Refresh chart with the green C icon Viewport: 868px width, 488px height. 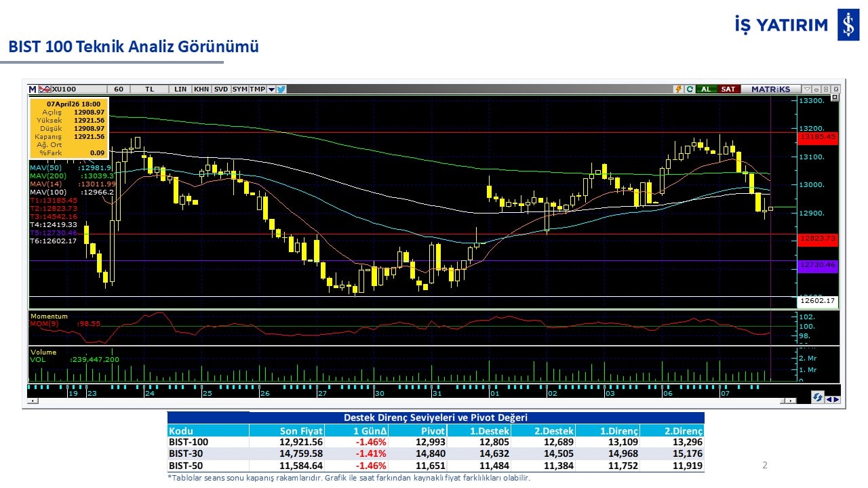point(690,89)
